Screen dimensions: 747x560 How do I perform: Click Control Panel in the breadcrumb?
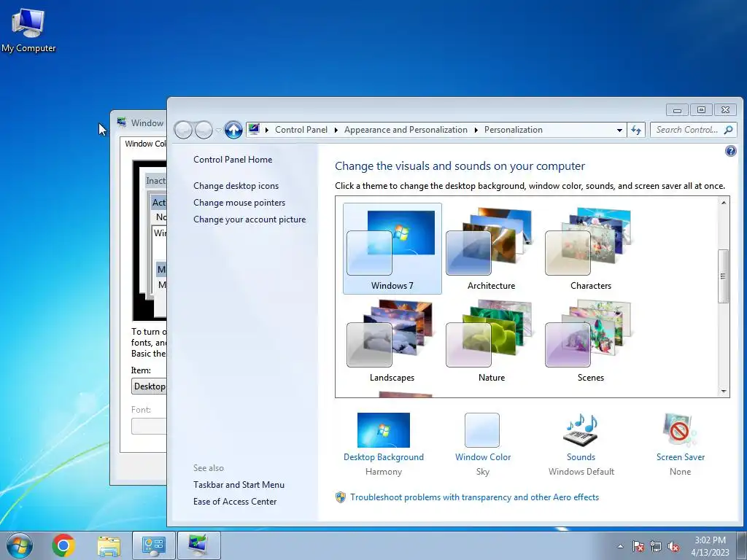[301, 130]
